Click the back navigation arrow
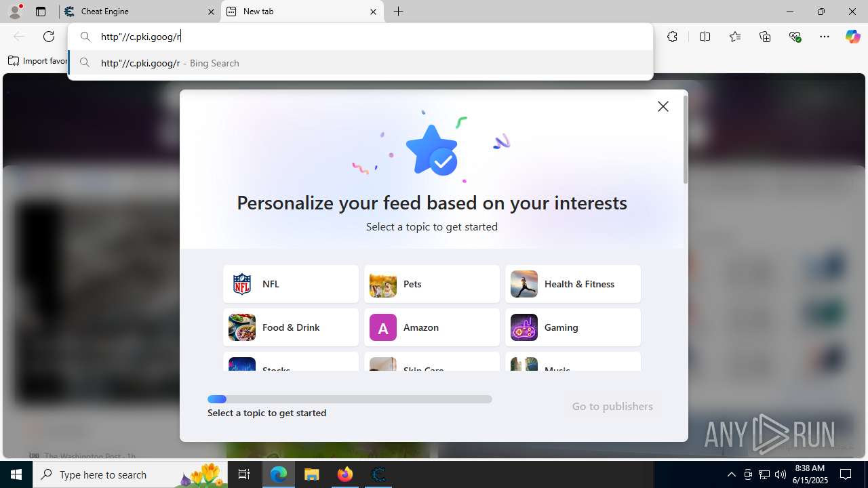 (x=19, y=37)
